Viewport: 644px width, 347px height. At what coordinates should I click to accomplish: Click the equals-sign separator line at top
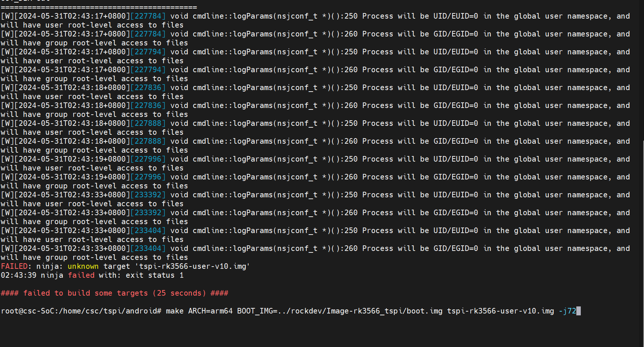(99, 7)
